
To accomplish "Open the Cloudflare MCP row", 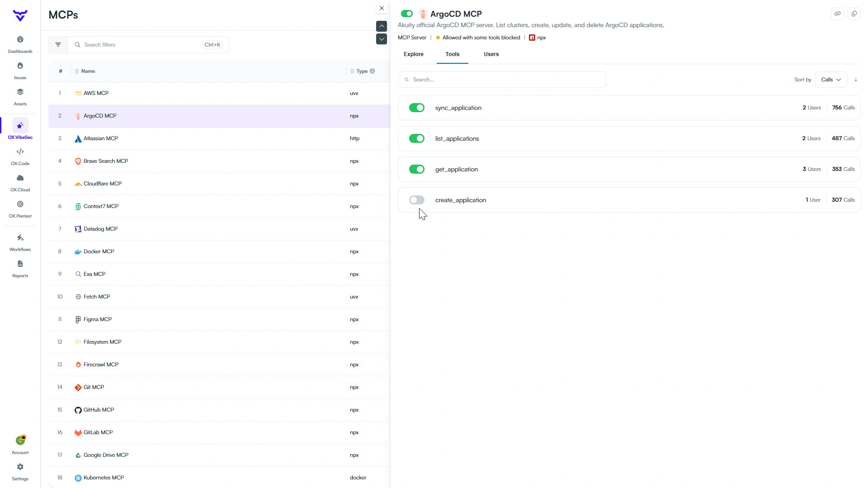I will (219, 184).
